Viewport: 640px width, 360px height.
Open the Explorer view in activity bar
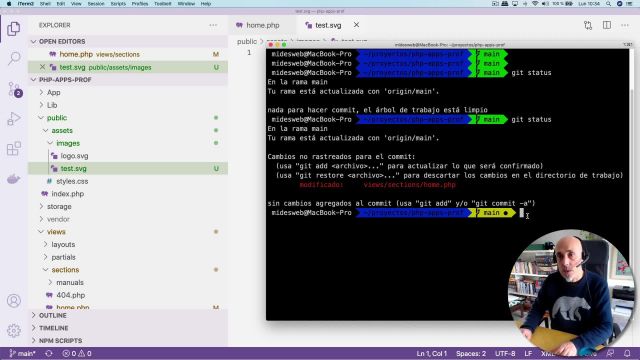click(13, 29)
